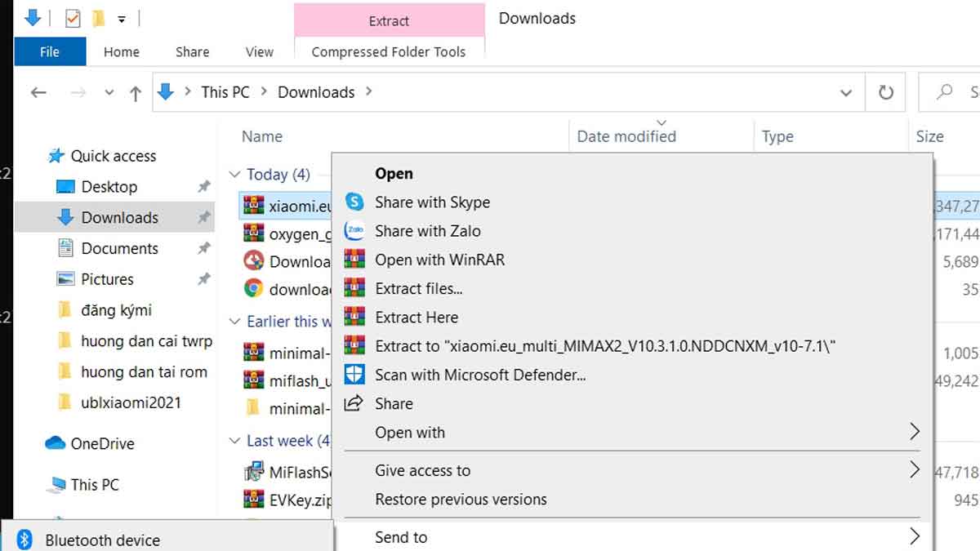This screenshot has height=551, width=980.
Task: Select the Chrome icon download file
Action: pyautogui.click(x=255, y=289)
